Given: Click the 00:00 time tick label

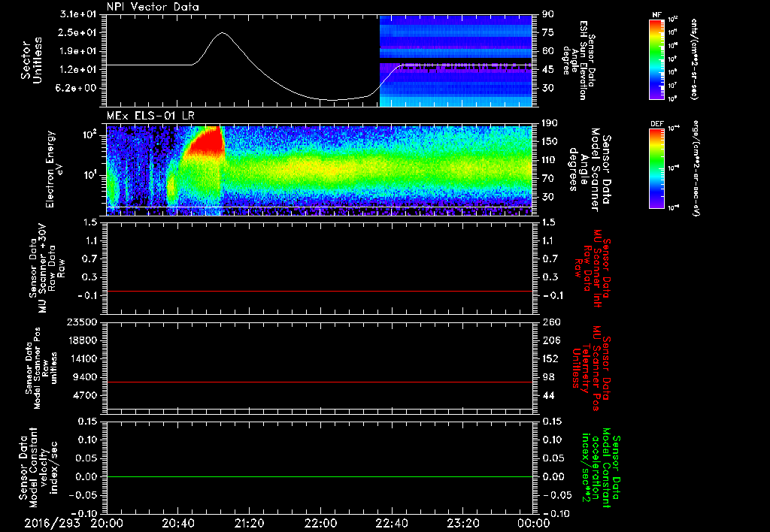Looking at the screenshot, I should [x=533, y=523].
